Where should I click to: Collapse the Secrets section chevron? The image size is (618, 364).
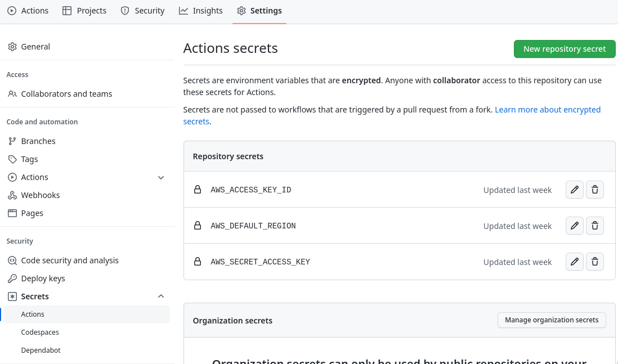(161, 296)
